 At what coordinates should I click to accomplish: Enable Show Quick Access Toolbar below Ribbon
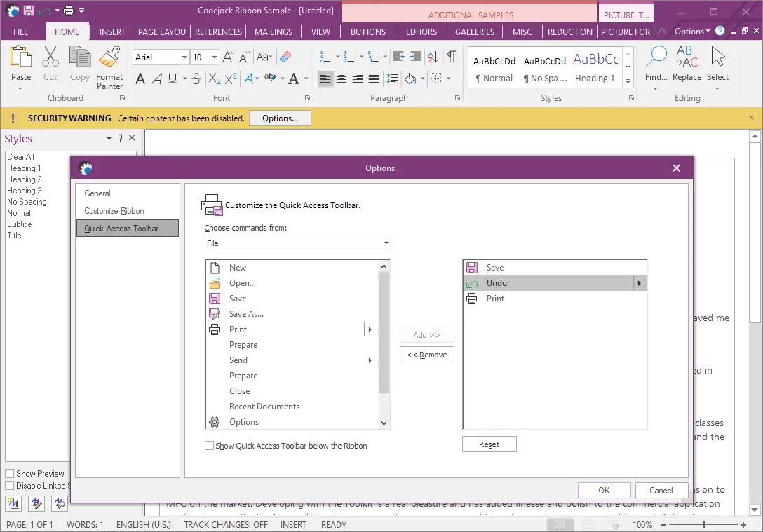209,446
